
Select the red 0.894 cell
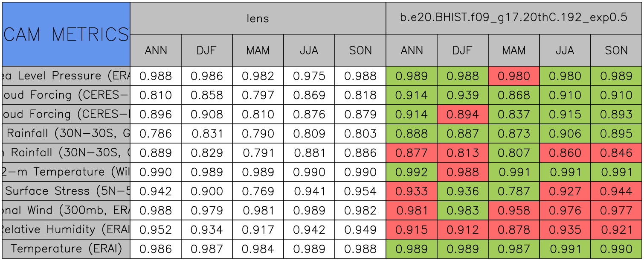[462, 114]
